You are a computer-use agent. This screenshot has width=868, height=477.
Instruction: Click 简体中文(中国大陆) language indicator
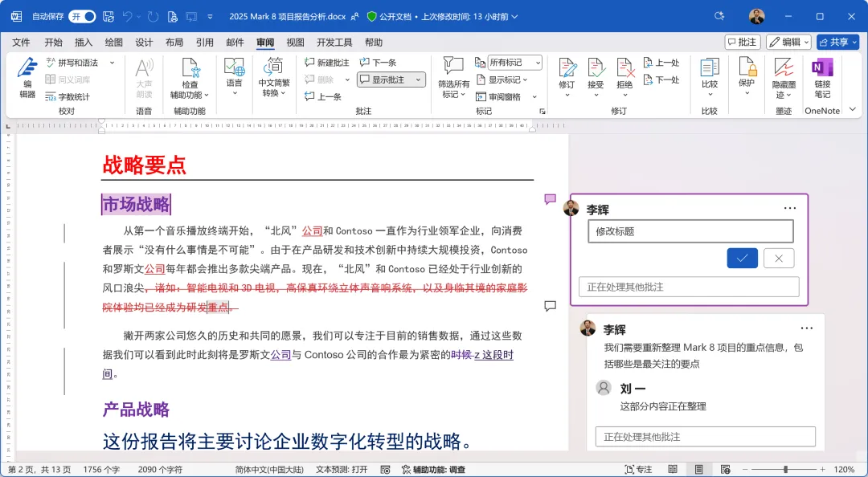(269, 470)
